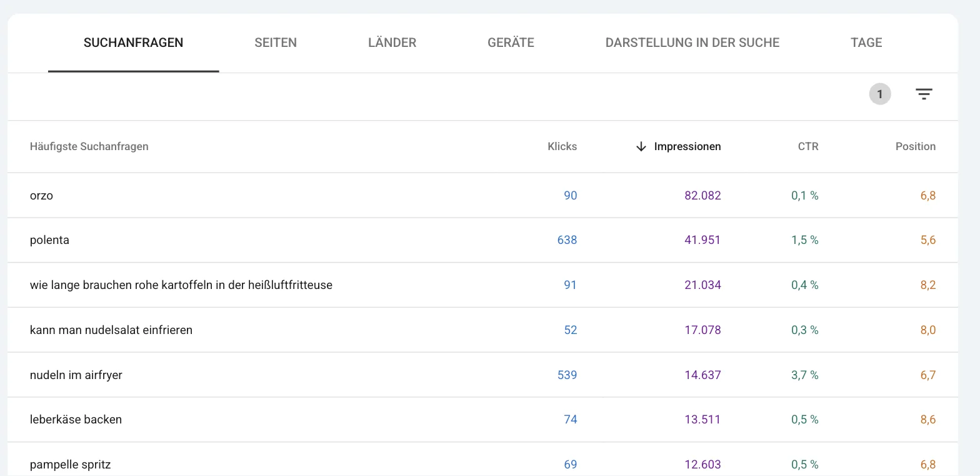Click impressions value 82.082
The height and width of the screenshot is (476, 980).
[702, 195]
